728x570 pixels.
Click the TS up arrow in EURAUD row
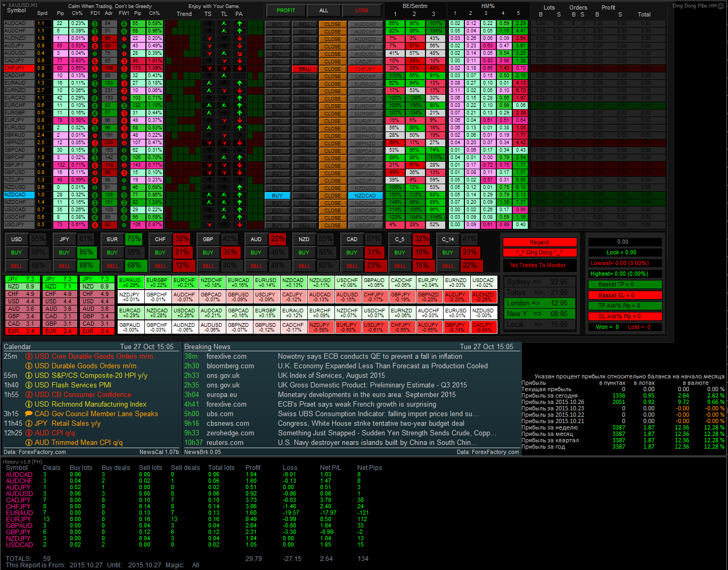coord(209,84)
